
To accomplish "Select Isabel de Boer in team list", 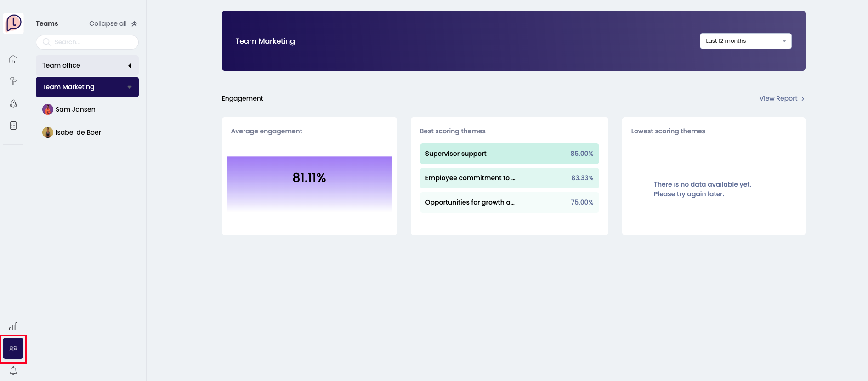I will [78, 132].
